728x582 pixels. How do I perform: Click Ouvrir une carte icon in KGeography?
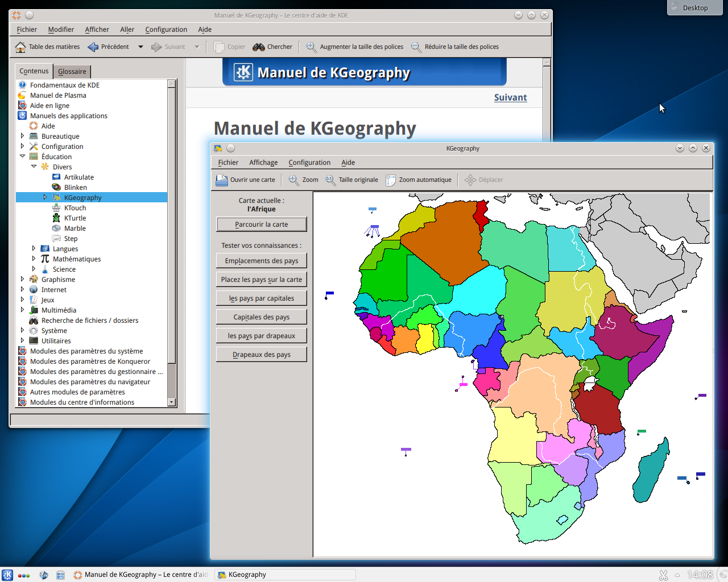pyautogui.click(x=222, y=180)
